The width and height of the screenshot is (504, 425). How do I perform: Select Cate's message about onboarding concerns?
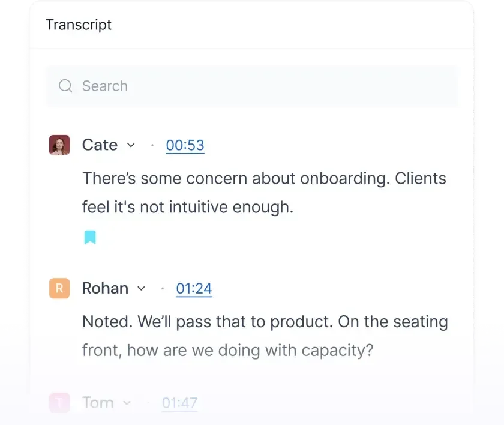point(264,192)
